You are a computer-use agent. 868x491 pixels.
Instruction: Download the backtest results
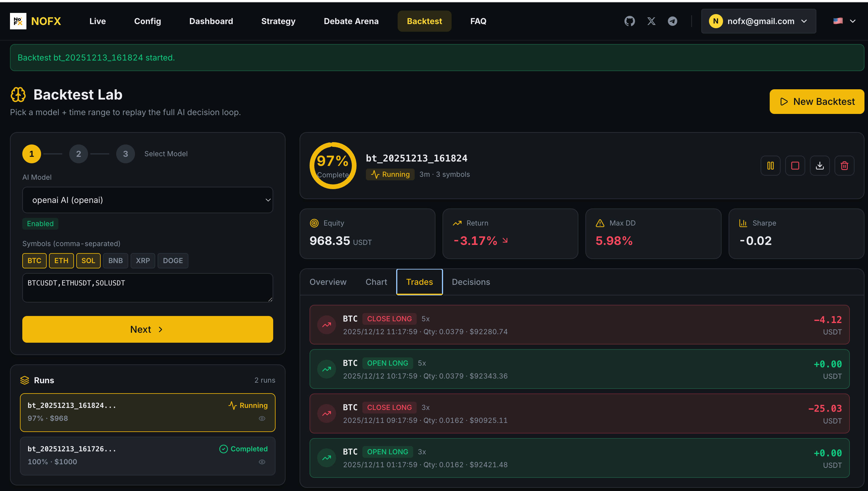pos(820,166)
